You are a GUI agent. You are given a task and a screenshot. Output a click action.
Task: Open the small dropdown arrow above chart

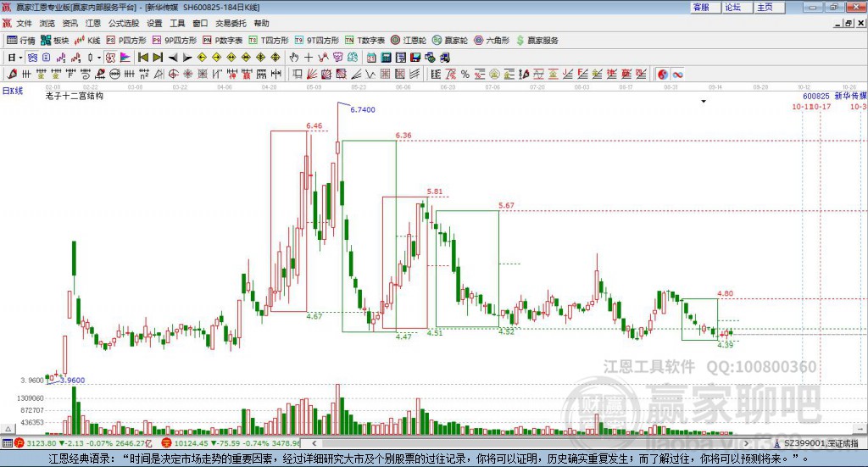coord(704,101)
